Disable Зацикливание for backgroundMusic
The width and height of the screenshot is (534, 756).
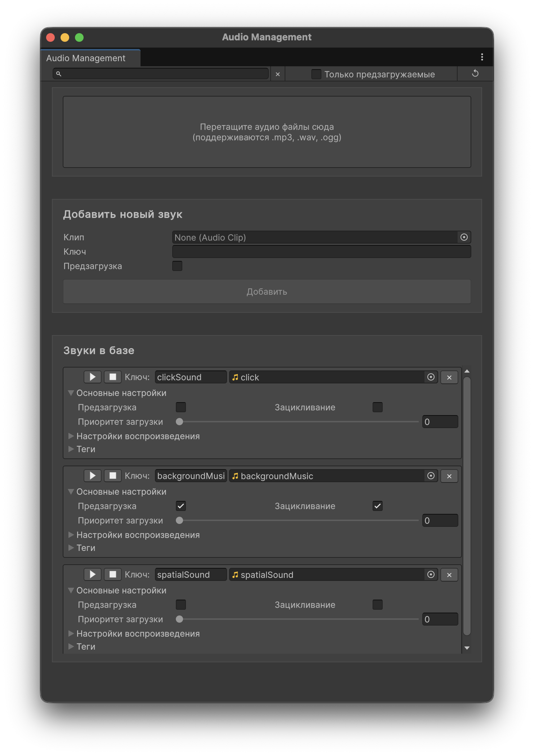coord(377,506)
